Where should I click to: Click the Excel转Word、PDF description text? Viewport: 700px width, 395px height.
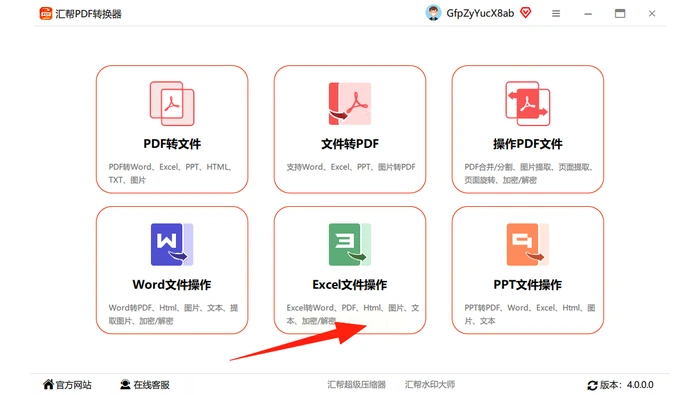(x=353, y=314)
